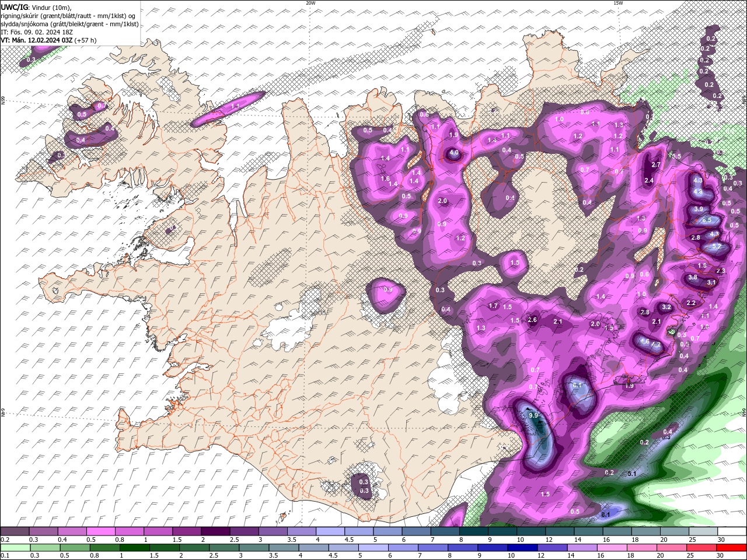
Task: Select the '15W' longitude label
Action: (618, 3)
